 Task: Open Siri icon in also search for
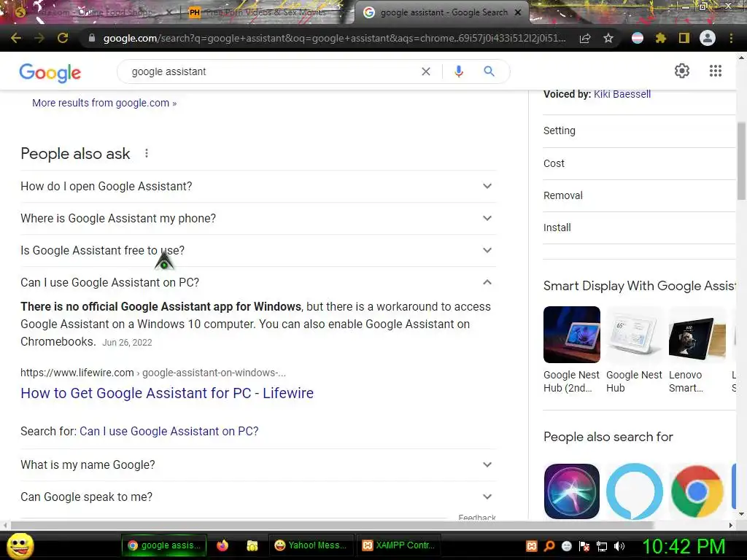pos(572,491)
